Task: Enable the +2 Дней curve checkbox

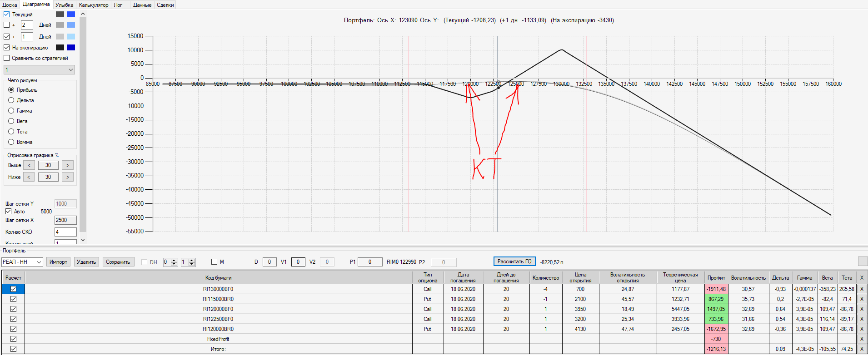Action: click(x=7, y=25)
